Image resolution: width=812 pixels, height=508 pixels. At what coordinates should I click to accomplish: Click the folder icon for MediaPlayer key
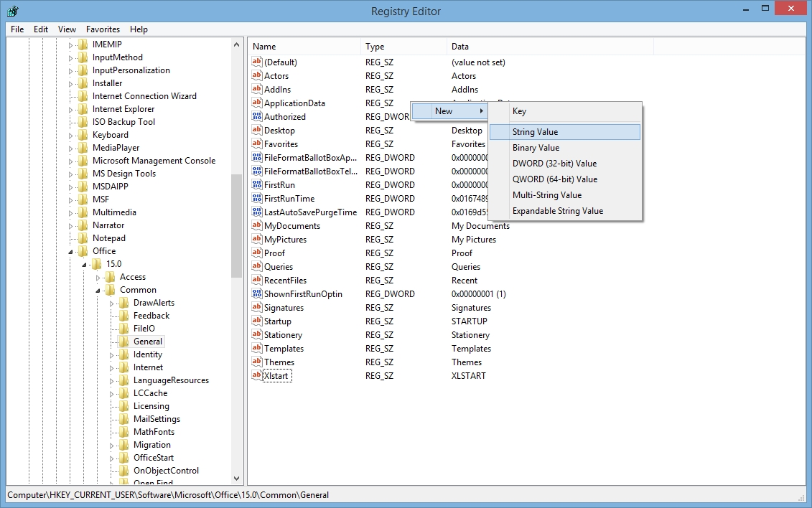point(83,147)
